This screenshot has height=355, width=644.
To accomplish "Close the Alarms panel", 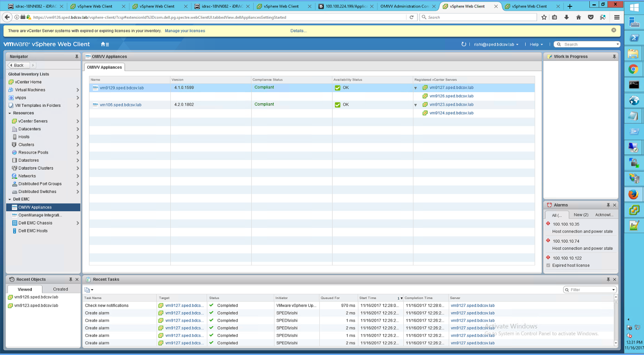I will point(615,205).
